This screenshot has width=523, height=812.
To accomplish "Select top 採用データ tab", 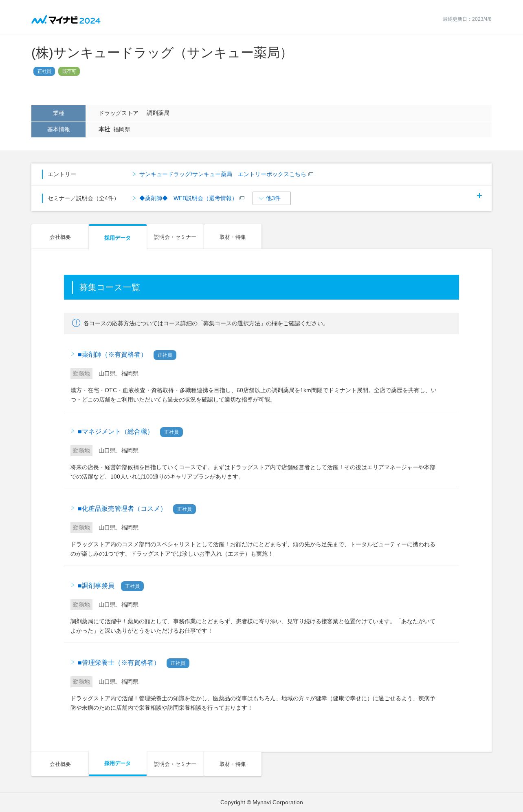I will [117, 237].
